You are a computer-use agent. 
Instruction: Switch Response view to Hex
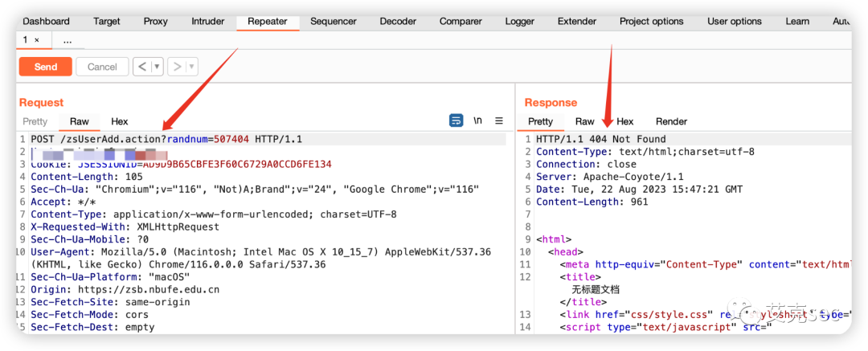624,122
